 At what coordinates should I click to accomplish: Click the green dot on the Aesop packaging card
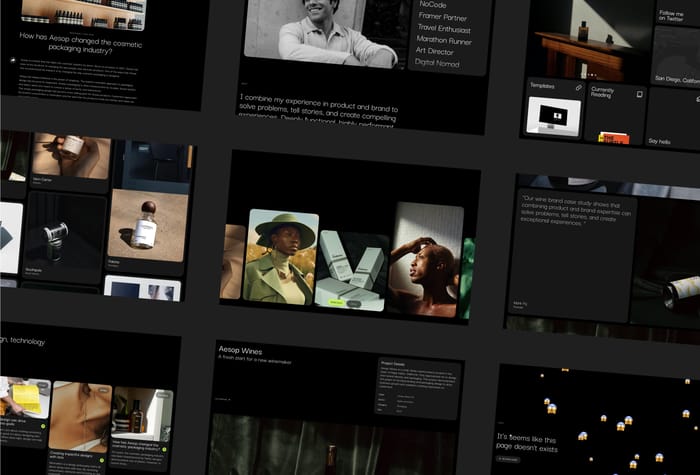pos(164,450)
